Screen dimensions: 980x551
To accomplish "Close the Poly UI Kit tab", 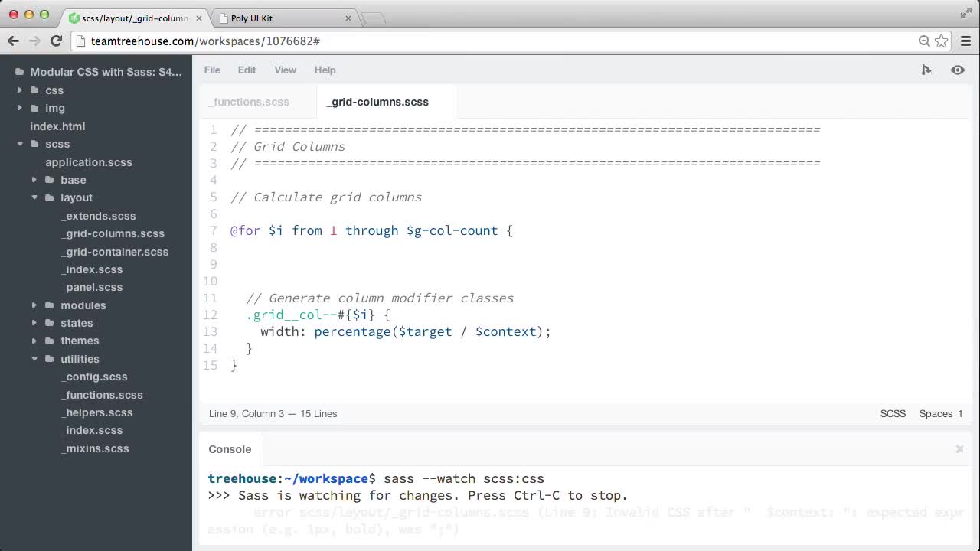I will (x=348, y=18).
